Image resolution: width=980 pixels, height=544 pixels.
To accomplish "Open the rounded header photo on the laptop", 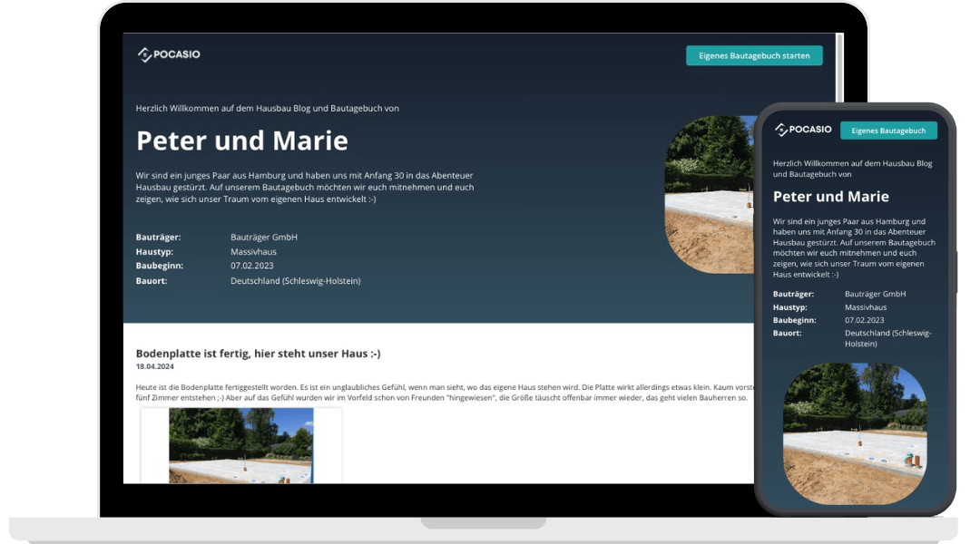I will coord(710,194).
